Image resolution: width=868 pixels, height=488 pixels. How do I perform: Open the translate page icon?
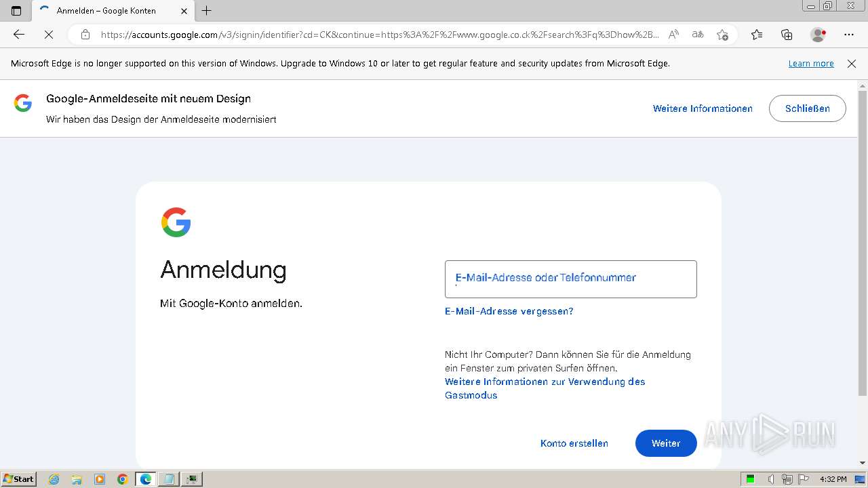[698, 35]
